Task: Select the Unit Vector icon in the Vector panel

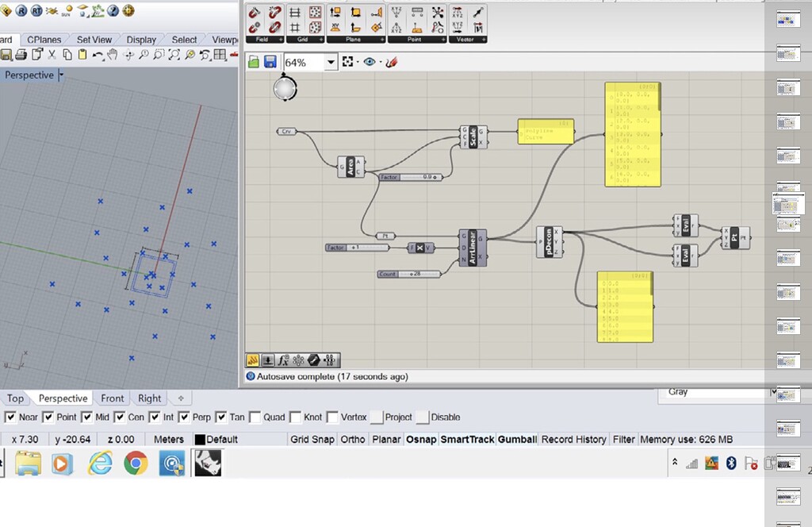Action: pyautogui.click(x=477, y=12)
